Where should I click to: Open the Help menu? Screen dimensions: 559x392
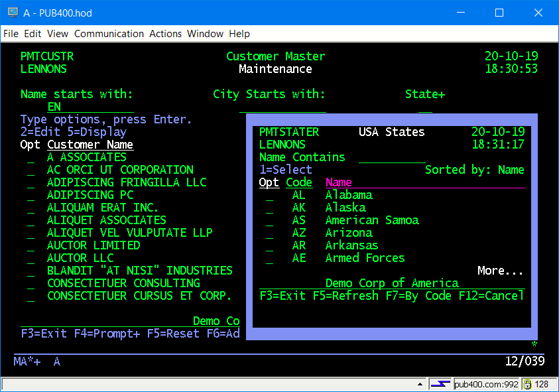[x=239, y=34]
